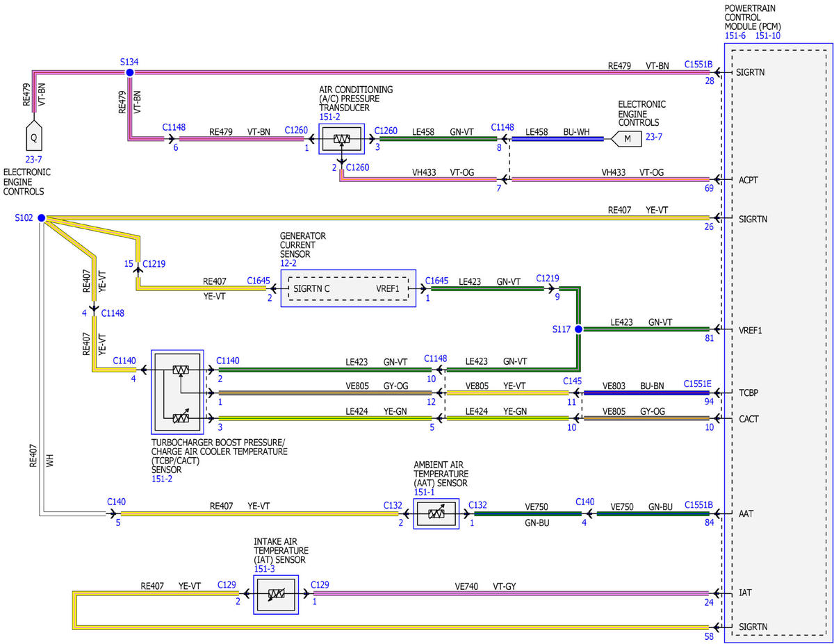Click the A/C pressure transducer symbol
The image size is (834, 644).
tap(341, 139)
